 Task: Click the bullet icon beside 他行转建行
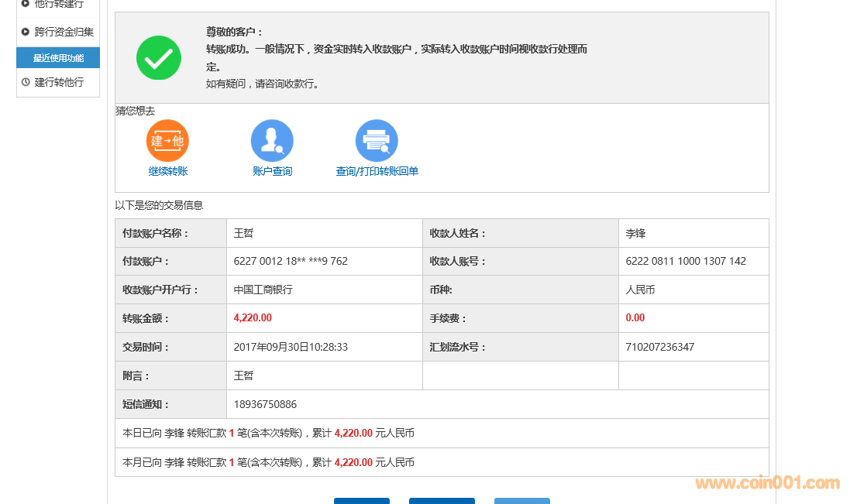pos(26,4)
